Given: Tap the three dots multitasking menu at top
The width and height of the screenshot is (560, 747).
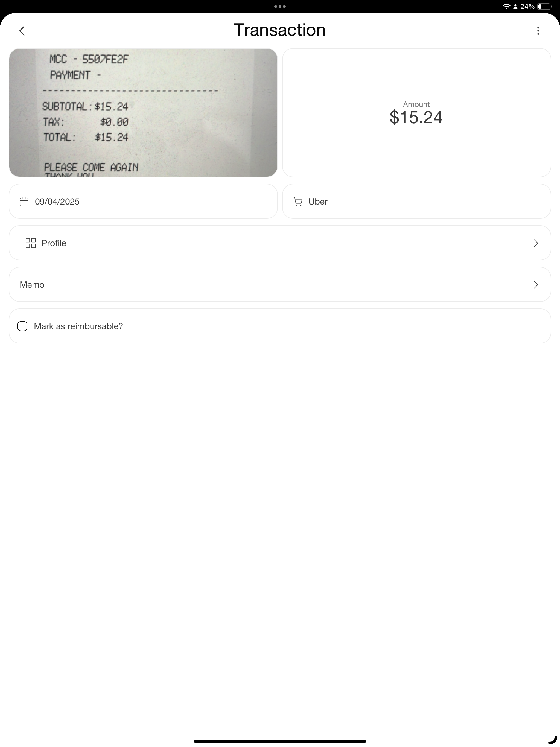Looking at the screenshot, I should (x=280, y=6).
